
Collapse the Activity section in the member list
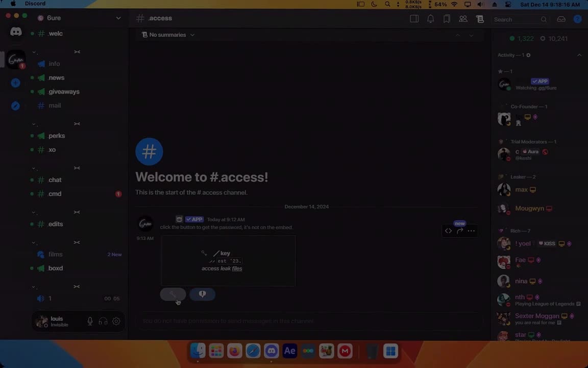[x=579, y=55]
